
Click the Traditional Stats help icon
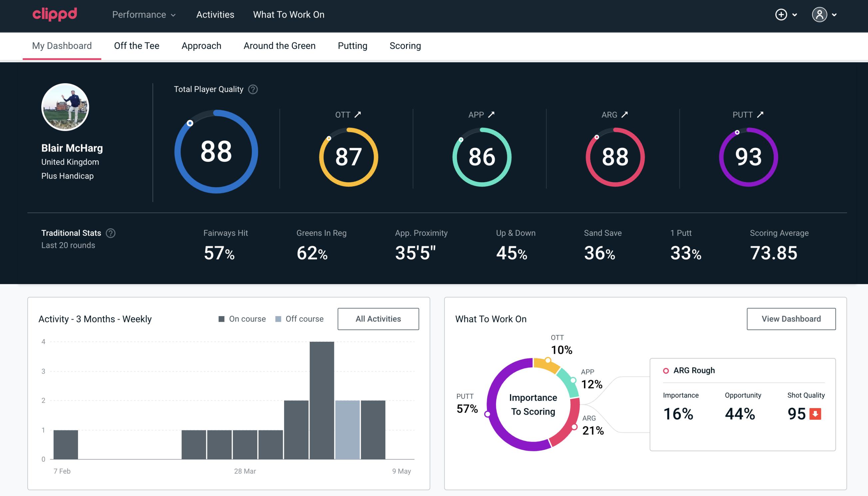click(110, 233)
